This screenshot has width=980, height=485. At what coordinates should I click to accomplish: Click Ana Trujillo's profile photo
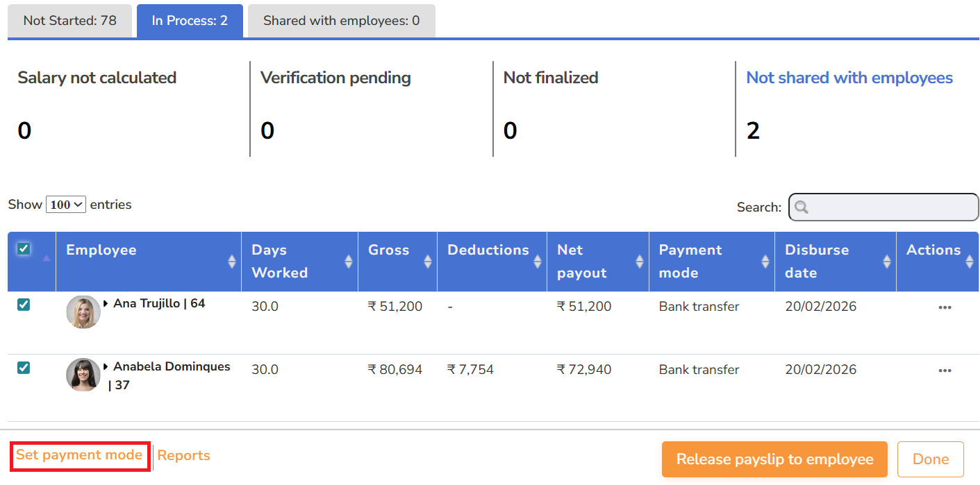83,312
